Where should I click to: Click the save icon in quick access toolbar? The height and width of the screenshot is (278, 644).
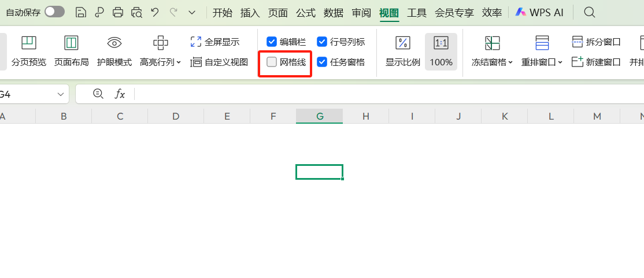click(x=81, y=12)
